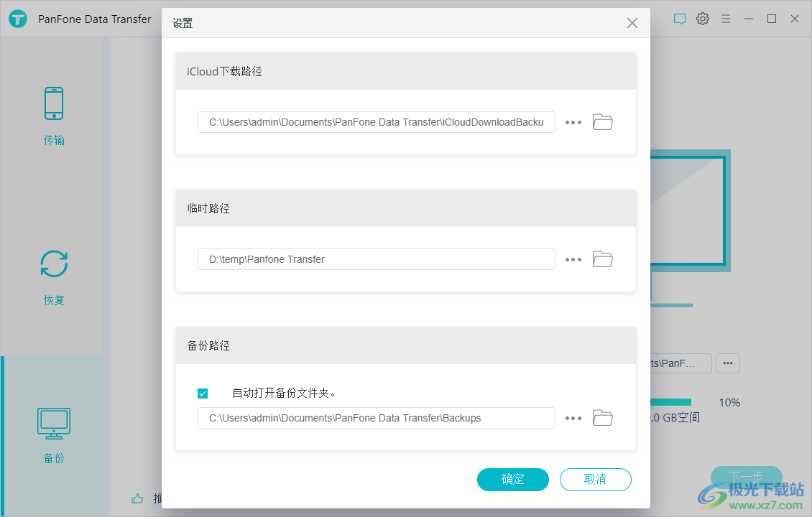Click the 确定 button
Viewport: 812px width, 517px height.
(x=512, y=479)
